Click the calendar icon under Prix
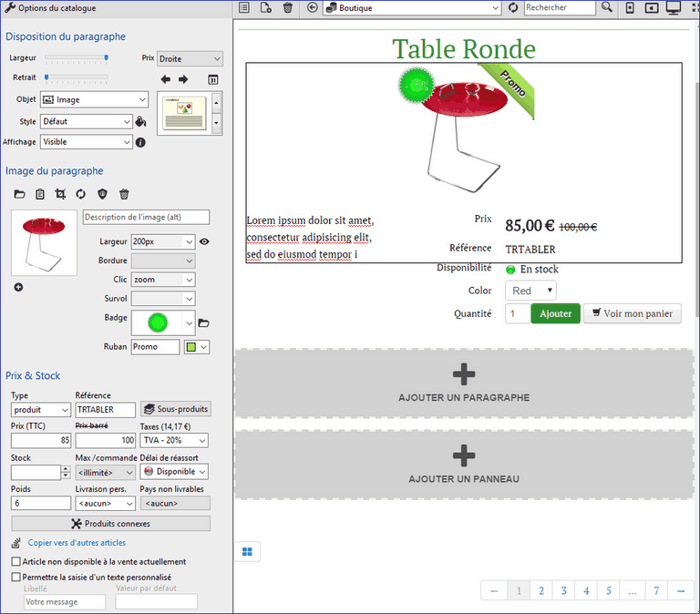The width and height of the screenshot is (700, 614). (x=213, y=80)
